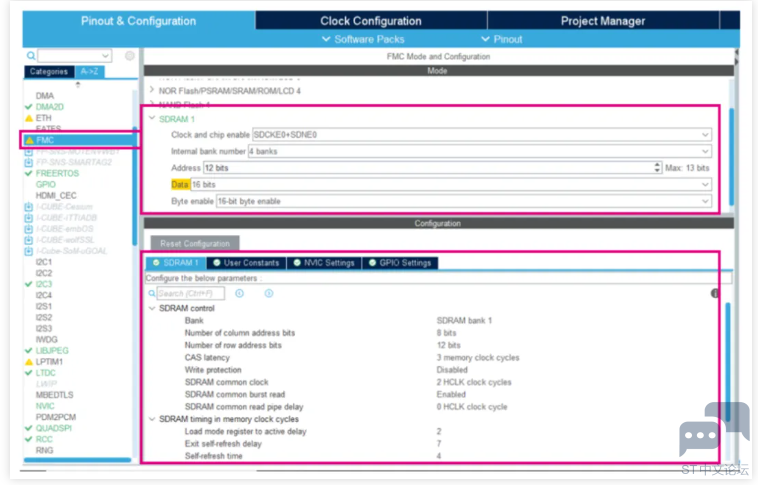Click the download icon beside FP-SNS-SMARTAG2
Viewport: 758px width, 485px height.
tap(29, 162)
